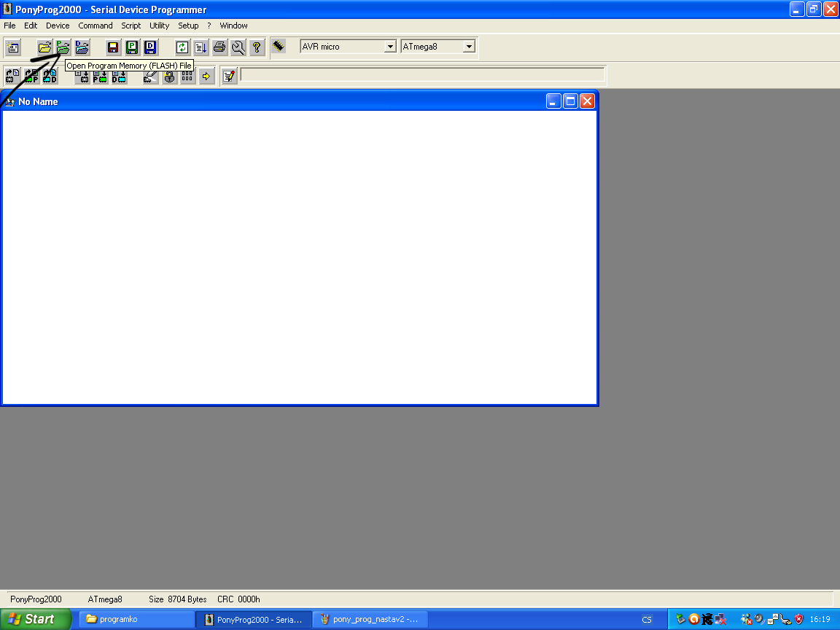Click 'Size 8704 Bytes' in status bar
Image resolution: width=840 pixels, height=630 pixels.
click(178, 599)
